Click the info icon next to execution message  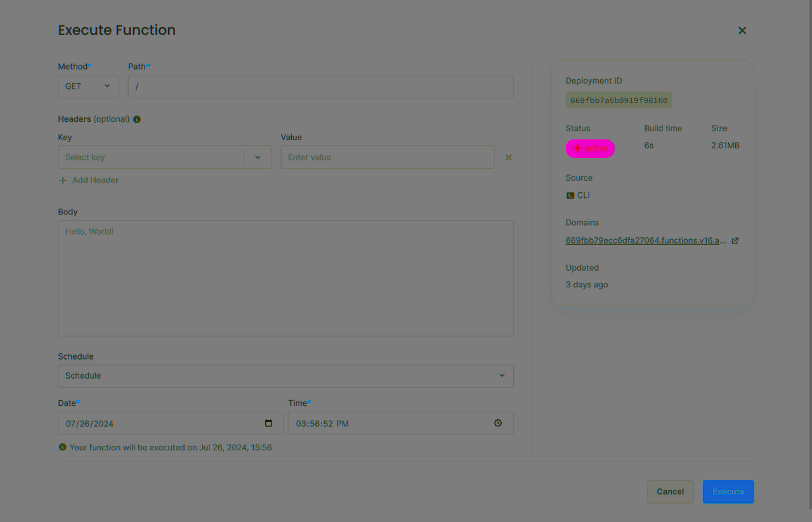[x=62, y=447]
